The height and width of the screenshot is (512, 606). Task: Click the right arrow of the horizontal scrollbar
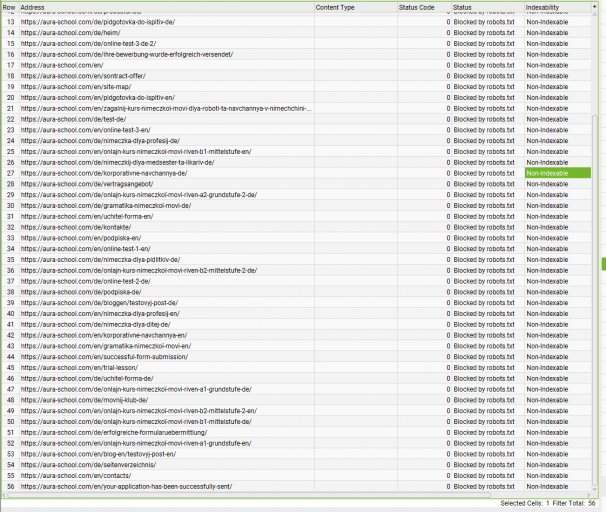[589, 495]
